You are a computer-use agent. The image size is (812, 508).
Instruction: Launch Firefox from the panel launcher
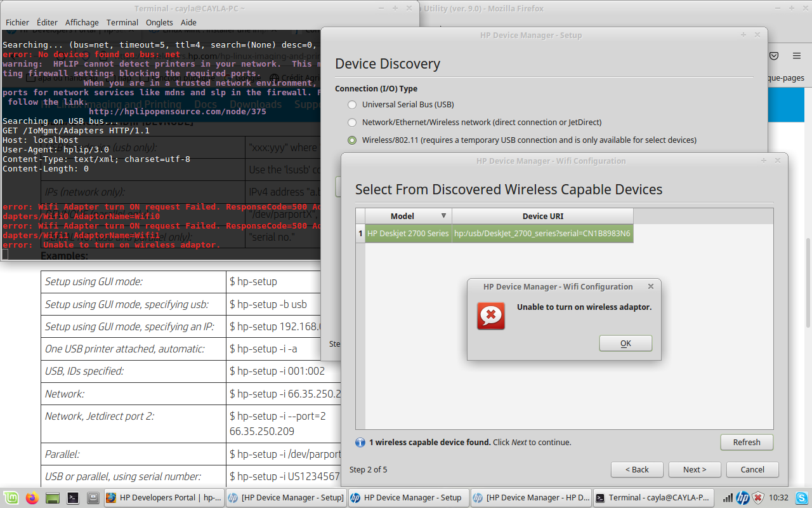pyautogui.click(x=32, y=498)
